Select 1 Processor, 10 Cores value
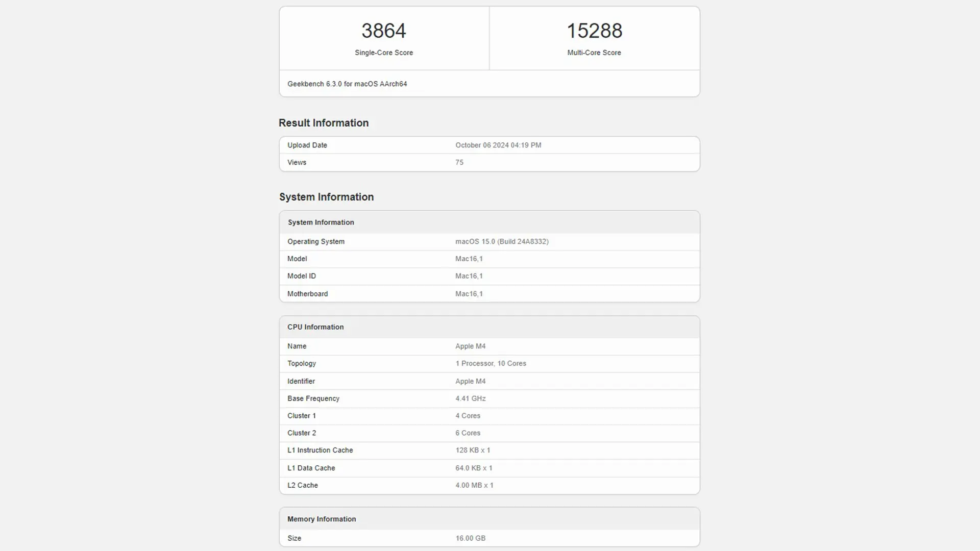Image resolution: width=980 pixels, height=551 pixels. pyautogui.click(x=491, y=363)
